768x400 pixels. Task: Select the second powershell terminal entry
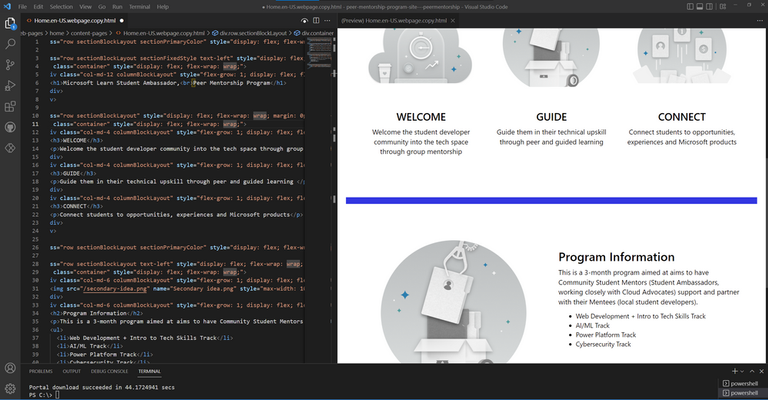coord(740,393)
